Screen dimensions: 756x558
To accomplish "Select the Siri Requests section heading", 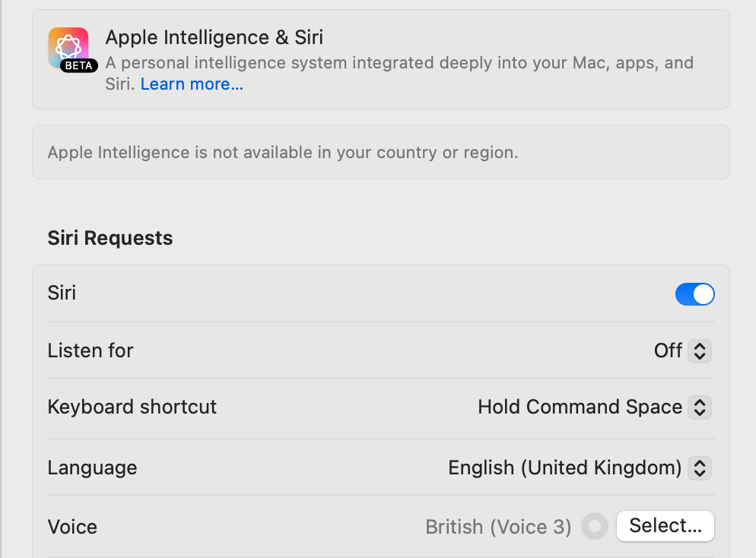I will click(110, 238).
